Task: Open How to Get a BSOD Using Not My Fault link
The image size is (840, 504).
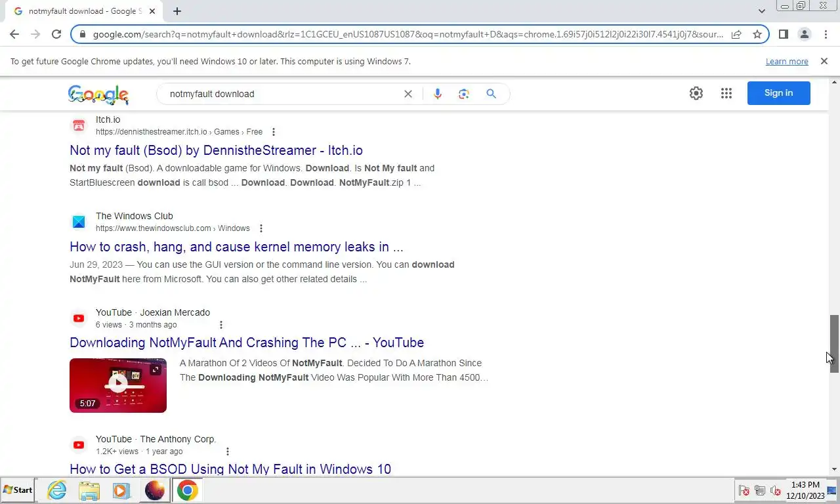Action: (x=230, y=469)
